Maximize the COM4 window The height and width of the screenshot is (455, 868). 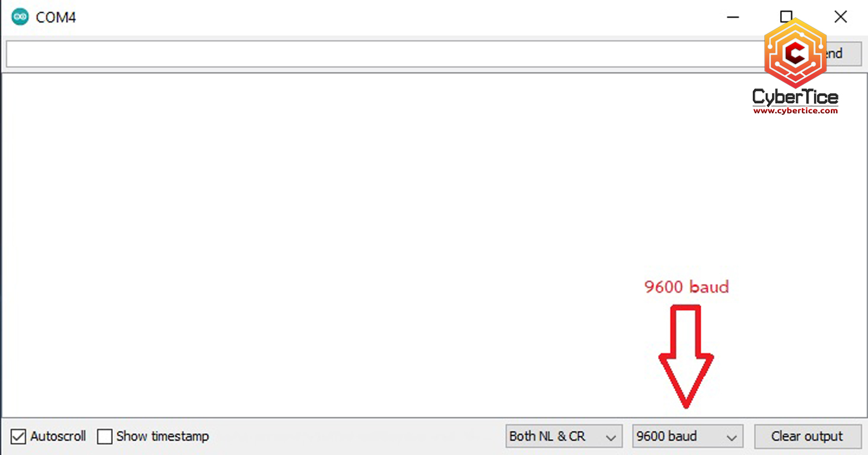click(786, 17)
